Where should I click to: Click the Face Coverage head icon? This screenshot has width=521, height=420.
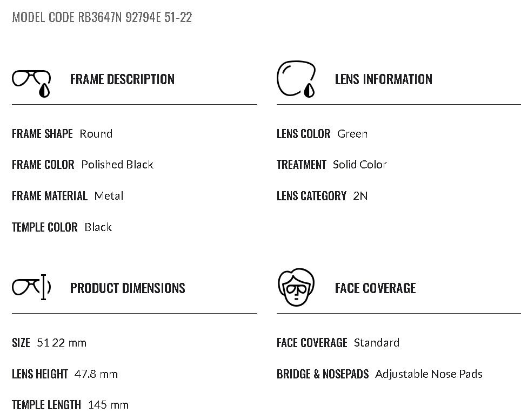tap(296, 288)
